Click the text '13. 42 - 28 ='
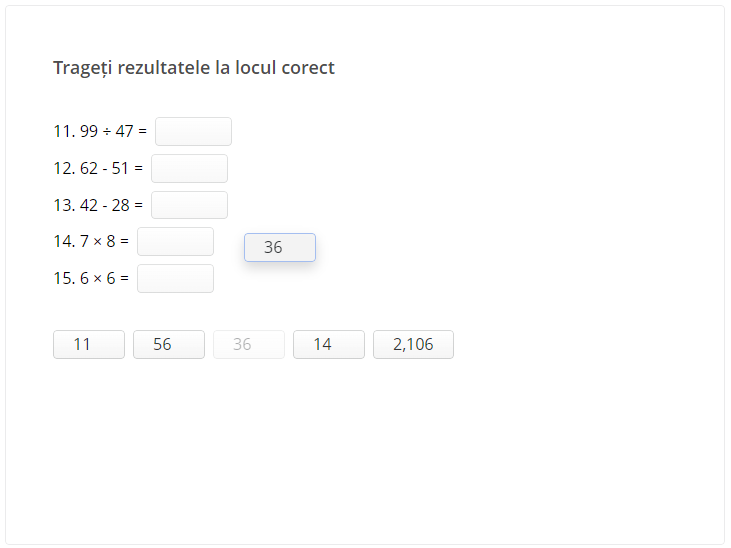The image size is (731, 548). pos(98,205)
